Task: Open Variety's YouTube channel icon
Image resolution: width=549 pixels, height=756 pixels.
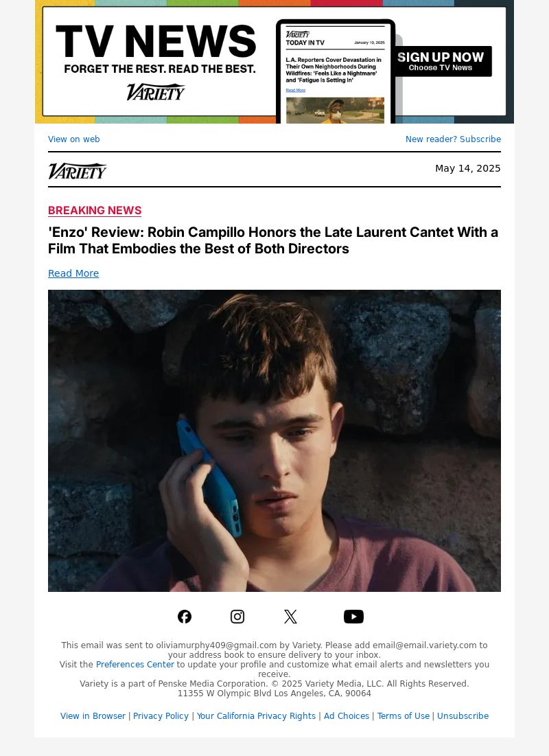Action: (353, 617)
